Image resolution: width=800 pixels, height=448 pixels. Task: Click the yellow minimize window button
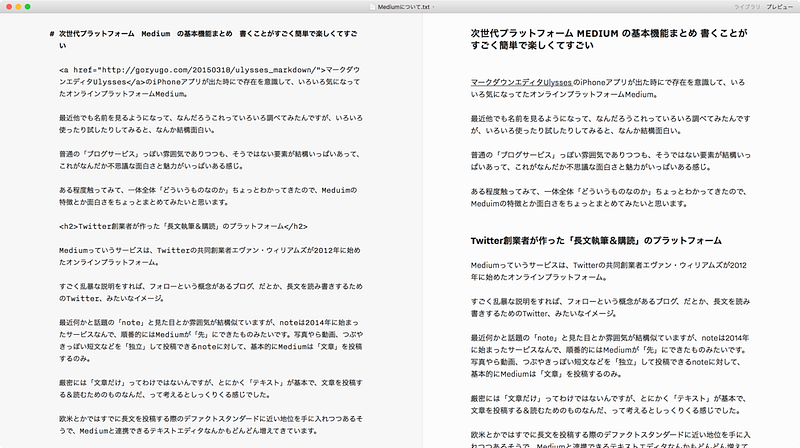coord(18,7)
